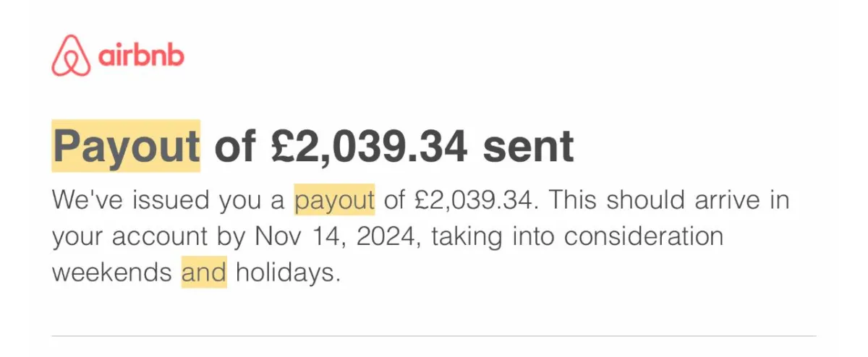Select the highlighted Payout word in the heading

(126, 146)
